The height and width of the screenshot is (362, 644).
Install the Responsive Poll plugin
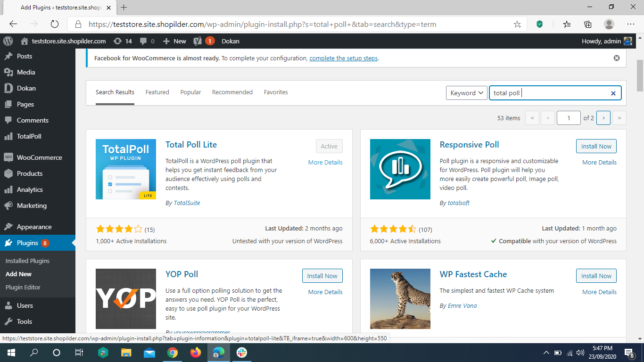click(x=596, y=146)
